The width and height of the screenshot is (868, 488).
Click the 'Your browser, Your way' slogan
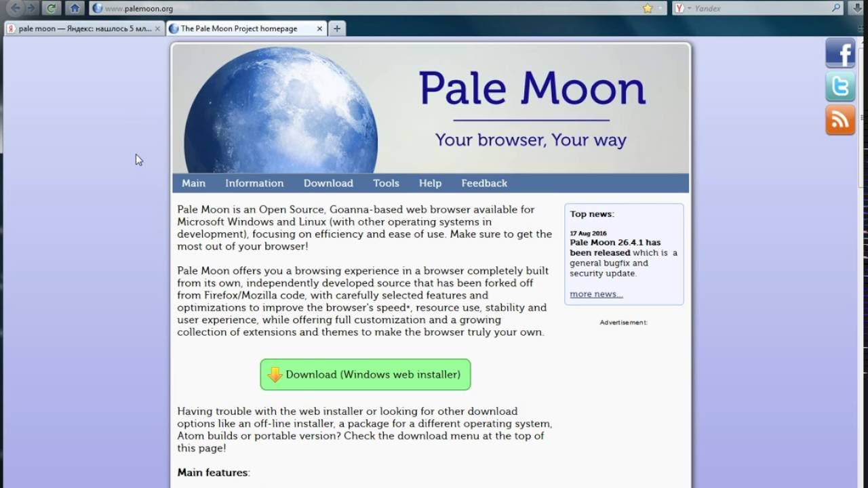[x=531, y=140]
